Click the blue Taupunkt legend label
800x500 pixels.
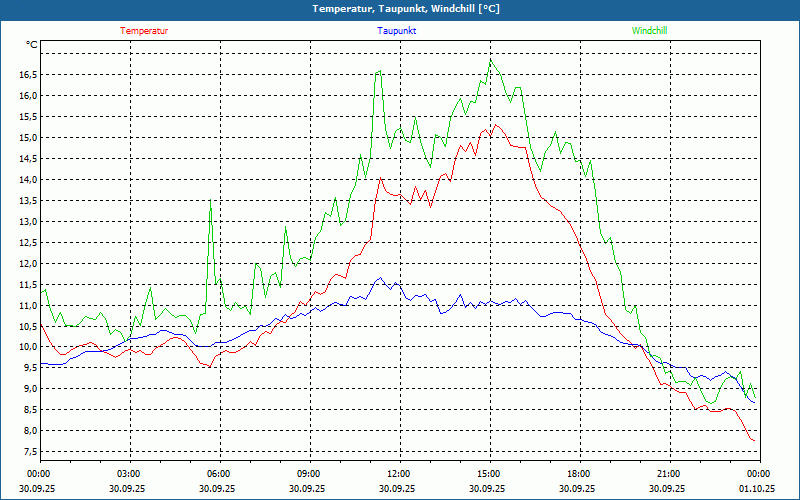(x=396, y=31)
